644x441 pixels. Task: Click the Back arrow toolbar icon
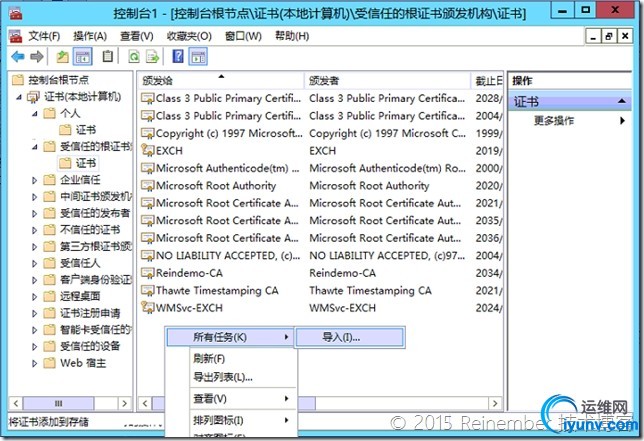click(x=18, y=56)
